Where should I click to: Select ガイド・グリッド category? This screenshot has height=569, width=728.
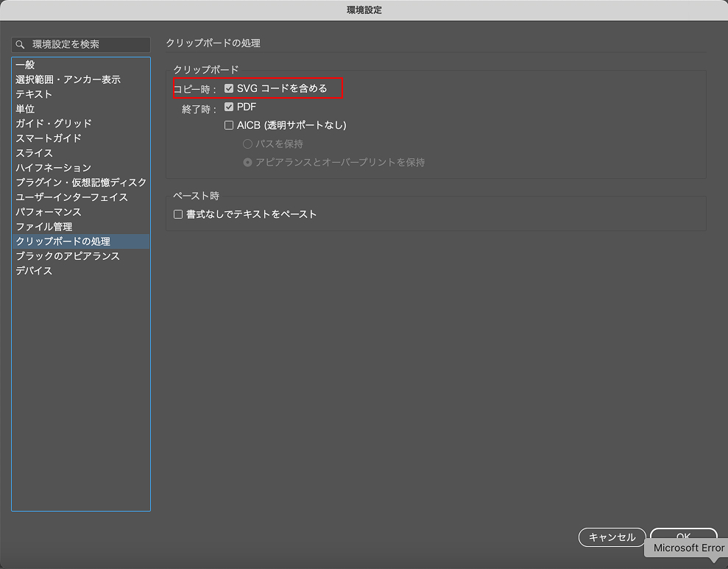54,124
